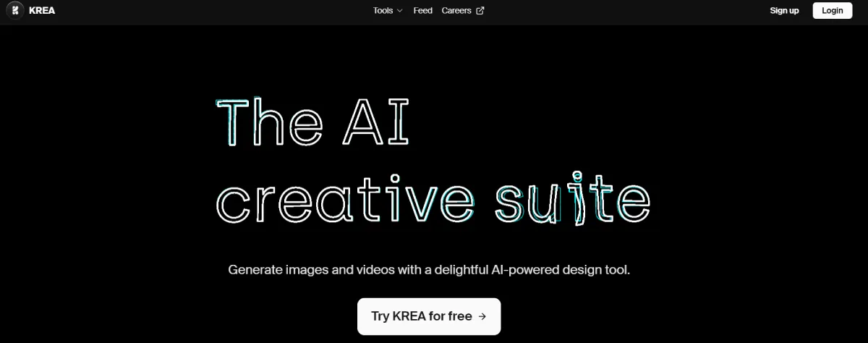Click the outlined "AI" in the headline
This screenshot has height=343, width=868.
pos(377,122)
